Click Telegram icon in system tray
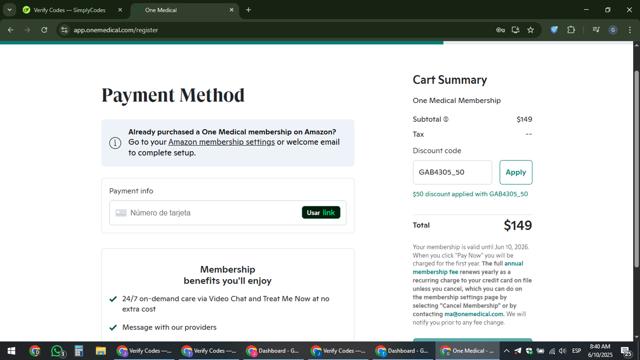This screenshot has width=640, height=360. tap(518, 351)
